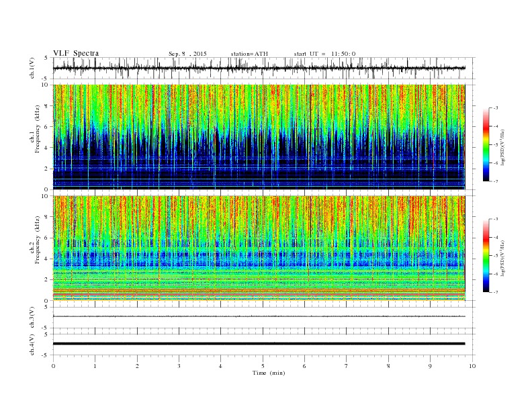Viewport: 532px width, 411px height.
Task: Click the "Time (min)" axis title
Action: pyautogui.click(x=269, y=373)
